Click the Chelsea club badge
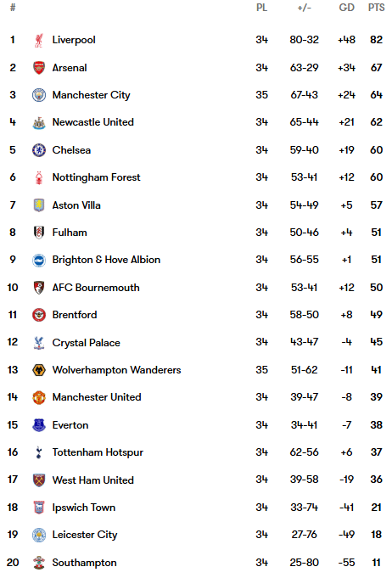392x578 pixels. click(x=39, y=150)
